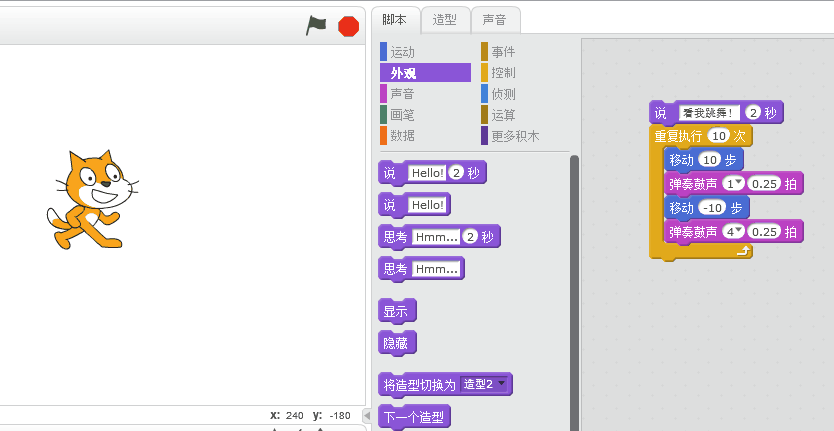Viewport: 834px width, 431px height.
Task: Click the 隐藏 block
Action: pos(397,343)
